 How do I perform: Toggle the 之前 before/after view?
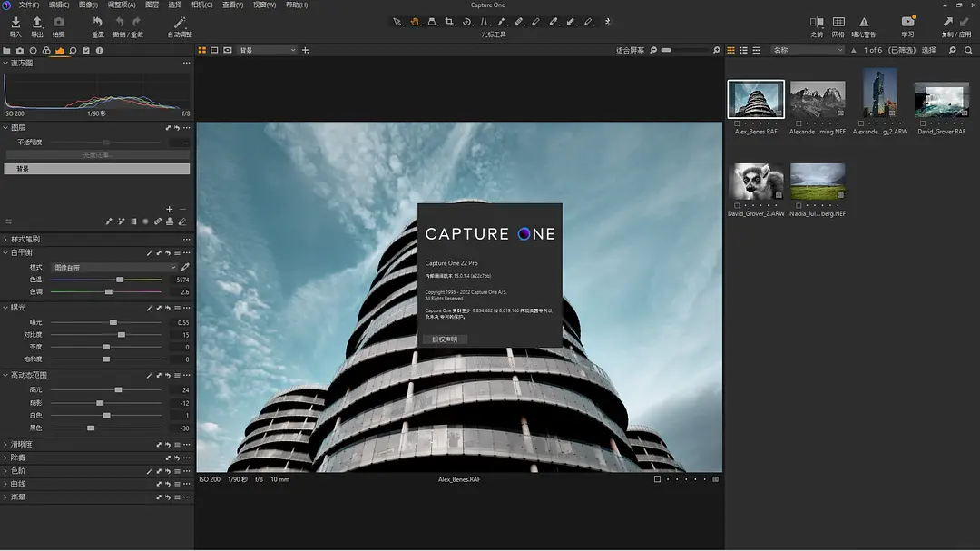click(817, 22)
